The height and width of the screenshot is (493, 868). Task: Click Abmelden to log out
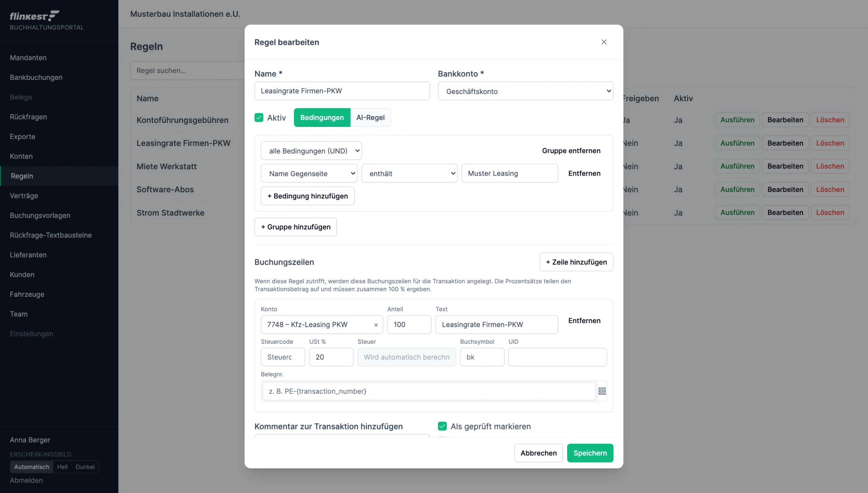tap(26, 480)
